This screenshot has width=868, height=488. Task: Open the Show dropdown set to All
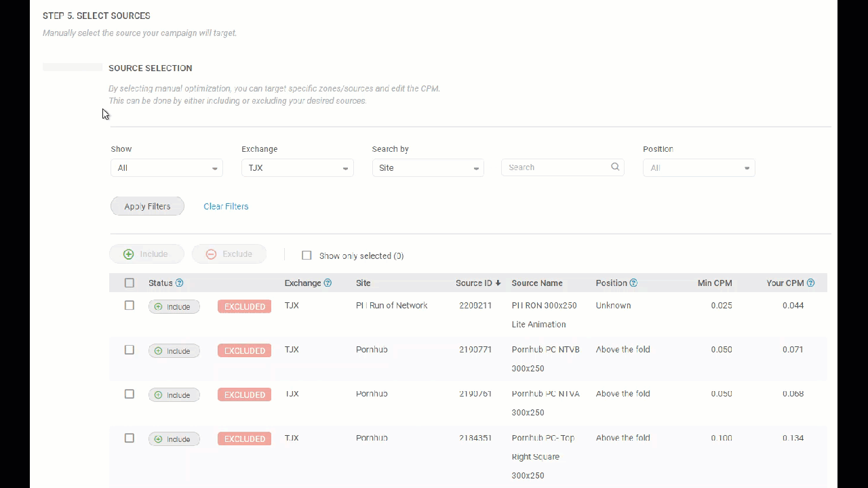tap(167, 168)
